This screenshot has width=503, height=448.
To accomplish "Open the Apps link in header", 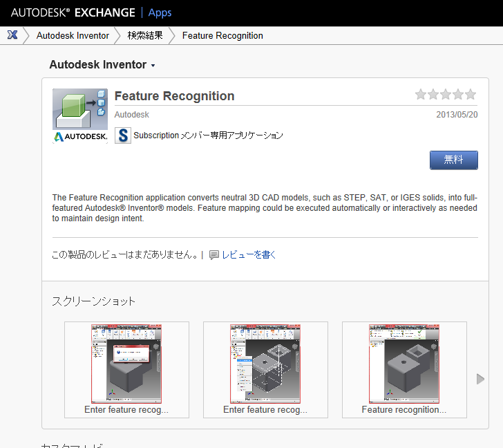I will coord(160,13).
